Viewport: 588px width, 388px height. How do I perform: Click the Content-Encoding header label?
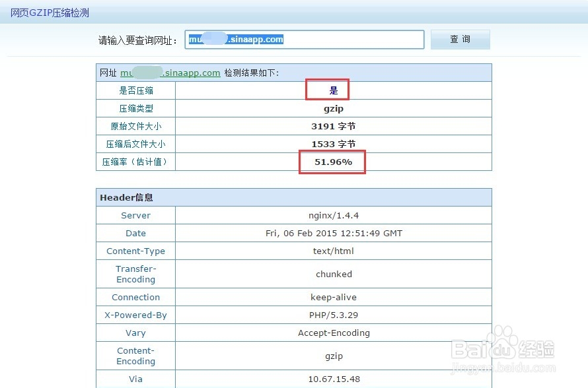(135, 356)
